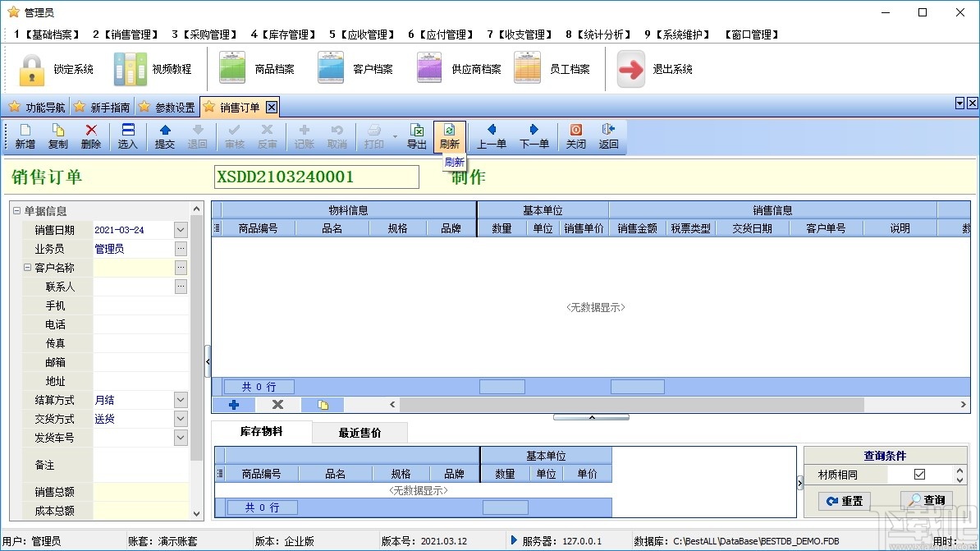Open 供应商档案 supplier records

pyautogui.click(x=459, y=69)
